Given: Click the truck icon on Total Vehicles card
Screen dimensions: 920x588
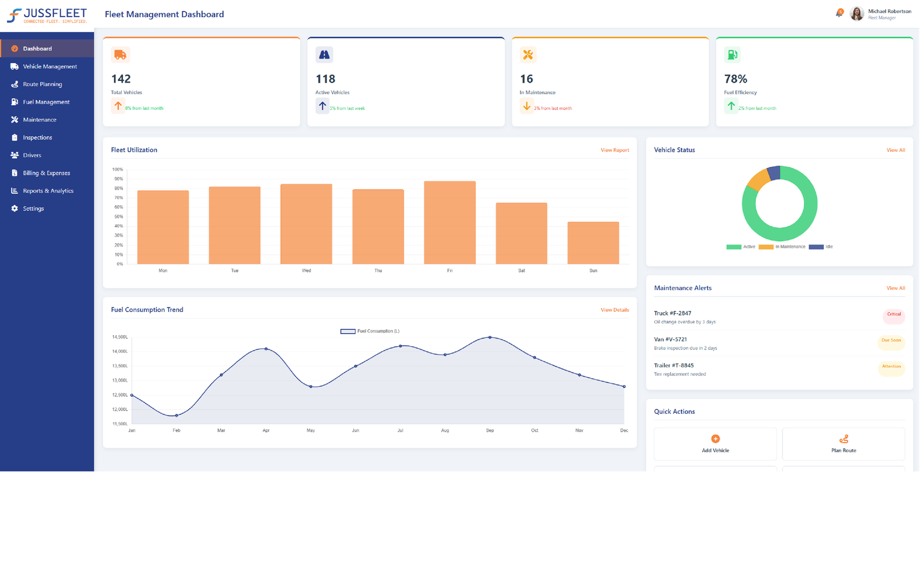Looking at the screenshot, I should click(x=120, y=55).
